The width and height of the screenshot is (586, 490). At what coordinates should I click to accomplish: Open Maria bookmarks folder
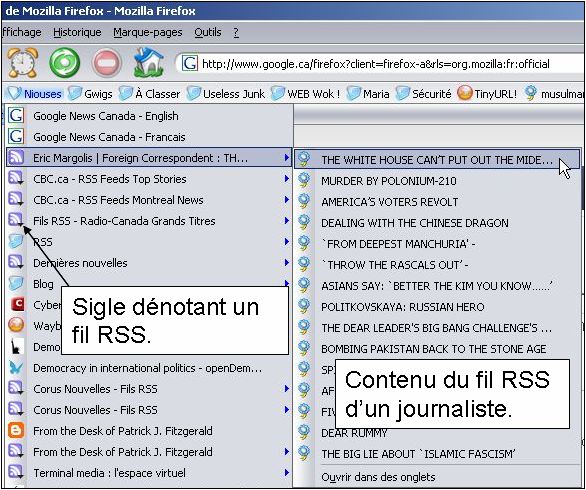368,93
